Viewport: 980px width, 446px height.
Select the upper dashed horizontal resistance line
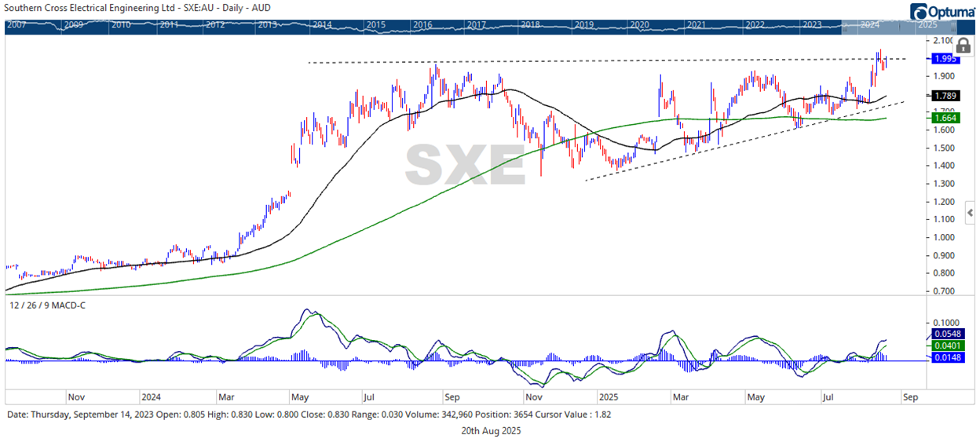click(x=606, y=60)
